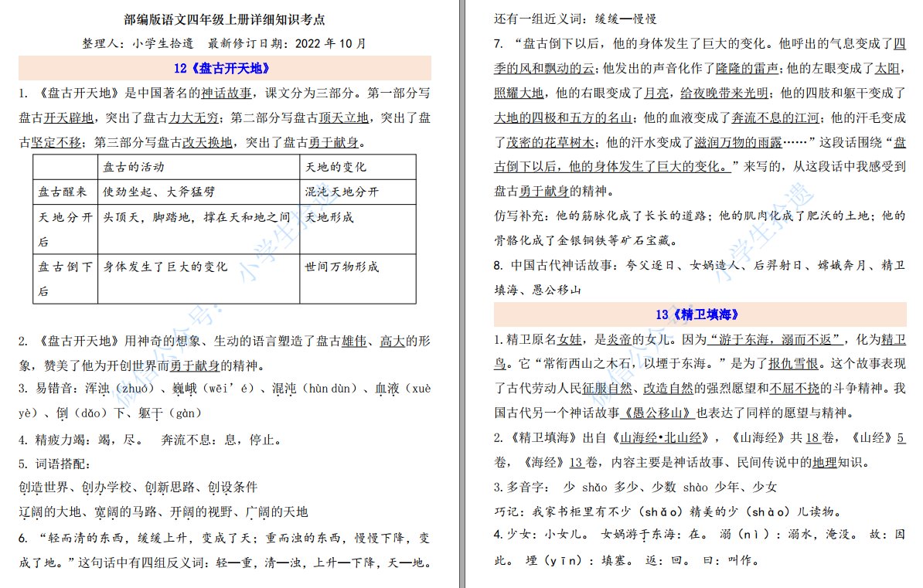
Task: Click the line "还有一组近义词：缓缓—慢慢"
Action: pos(576,19)
